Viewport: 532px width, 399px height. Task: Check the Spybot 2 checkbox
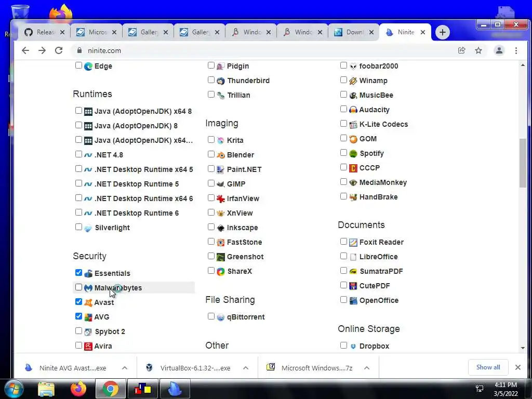pyautogui.click(x=78, y=330)
